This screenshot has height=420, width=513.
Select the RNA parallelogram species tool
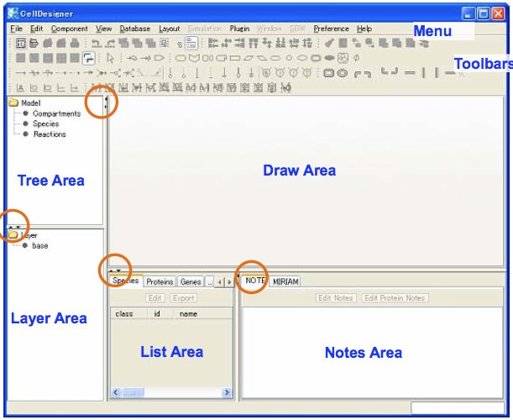249,58
